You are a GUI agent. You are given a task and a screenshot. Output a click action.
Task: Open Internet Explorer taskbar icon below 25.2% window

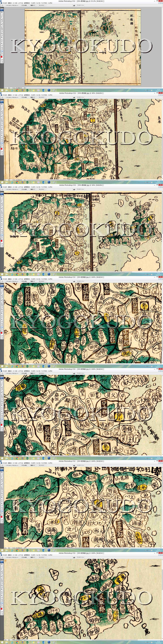[x=12, y=90]
